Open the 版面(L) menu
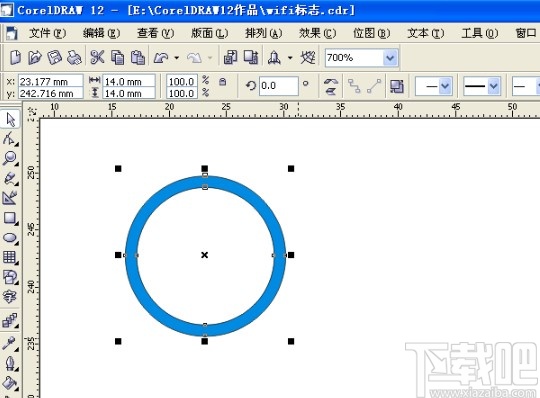The width and height of the screenshot is (540, 398). [x=210, y=33]
